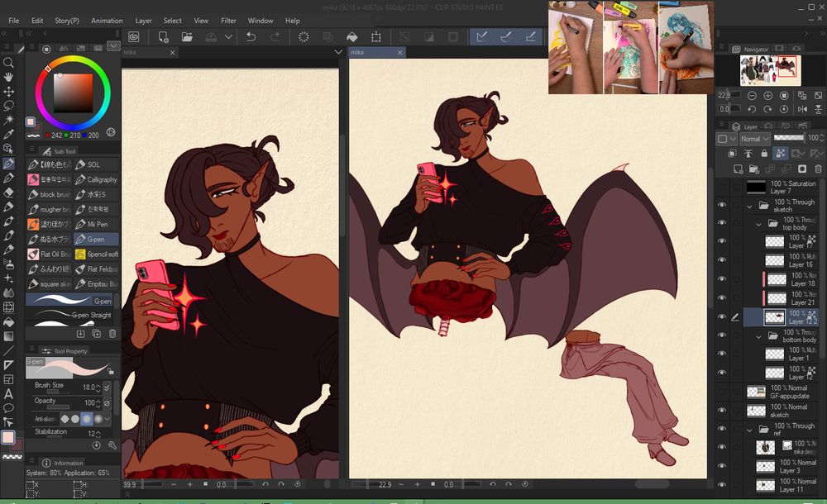Viewport: 827px width, 504px height.
Task: Switch to the right mika canvas tab
Action: click(x=376, y=52)
